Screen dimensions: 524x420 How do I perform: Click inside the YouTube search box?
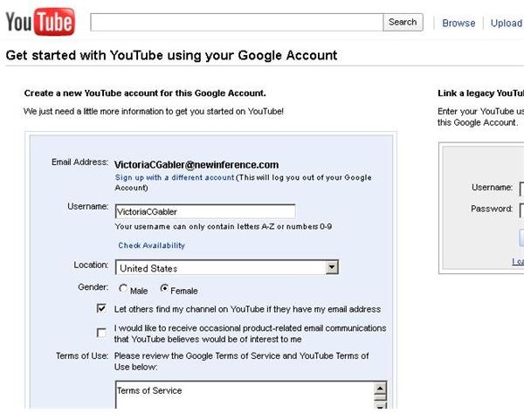[x=237, y=23]
